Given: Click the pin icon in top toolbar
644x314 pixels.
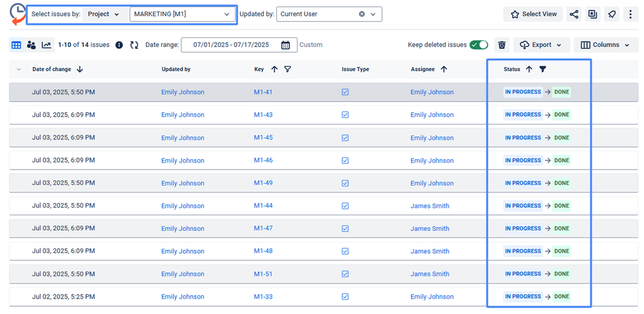Looking at the screenshot, I should pyautogui.click(x=612, y=14).
